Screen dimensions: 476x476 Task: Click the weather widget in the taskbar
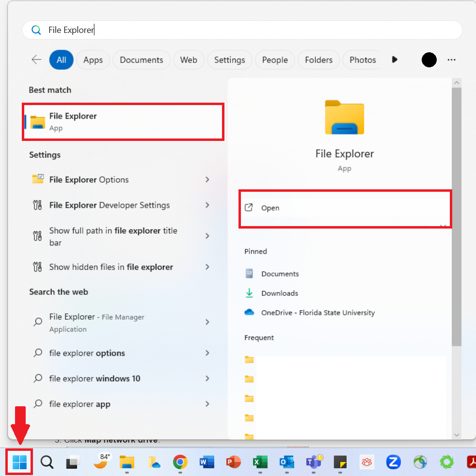pyautogui.click(x=101, y=462)
